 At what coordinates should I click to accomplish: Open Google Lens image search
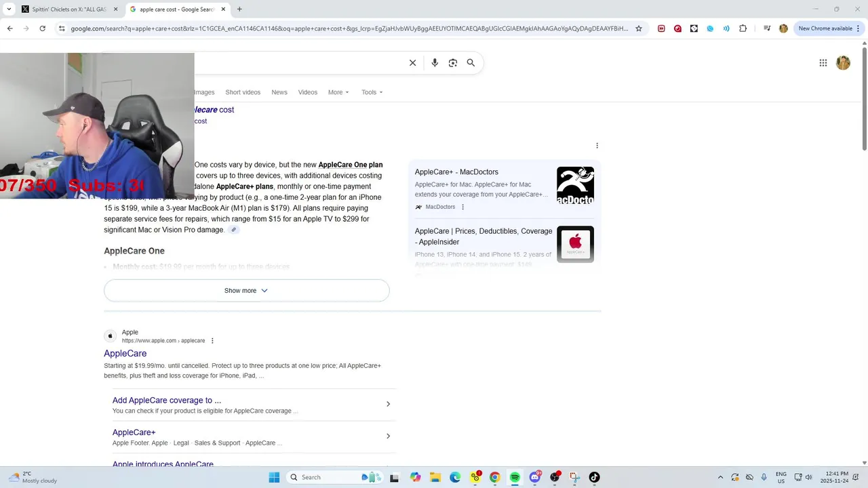[x=453, y=63]
